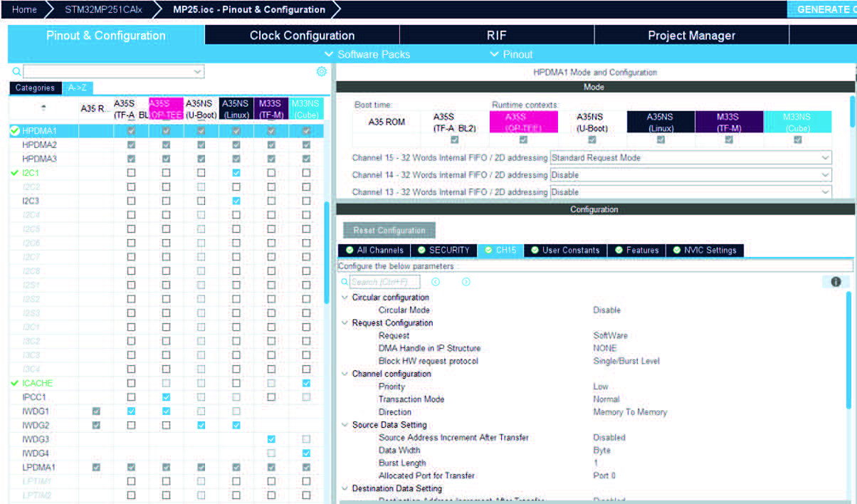Toggle Mode M33S TF-M runtime checkbox

pyautogui.click(x=729, y=140)
